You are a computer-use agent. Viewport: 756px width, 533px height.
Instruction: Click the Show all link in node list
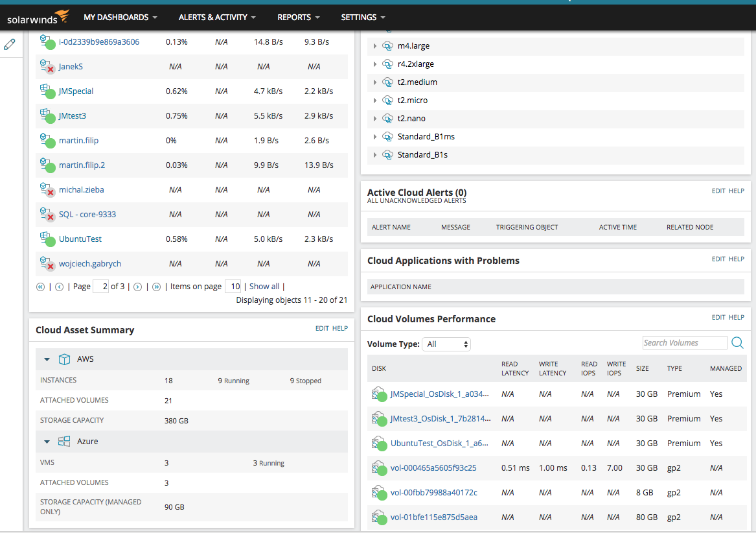264,286
